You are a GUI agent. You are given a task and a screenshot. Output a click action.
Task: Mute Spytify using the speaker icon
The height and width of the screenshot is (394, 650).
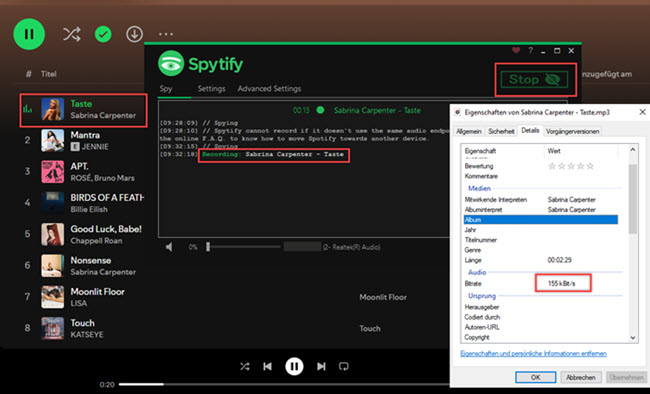tap(169, 247)
